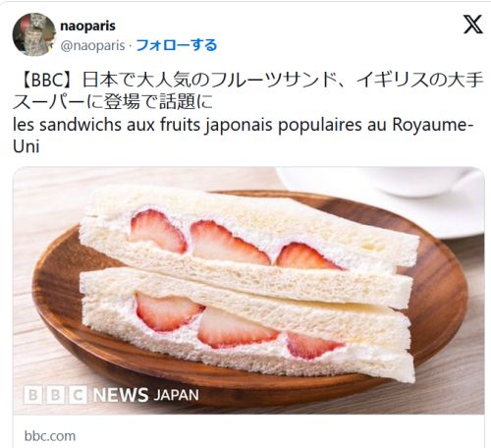Open the bbc.com link domain
Image resolution: width=491 pixels, height=448 pixels.
pos(50,436)
